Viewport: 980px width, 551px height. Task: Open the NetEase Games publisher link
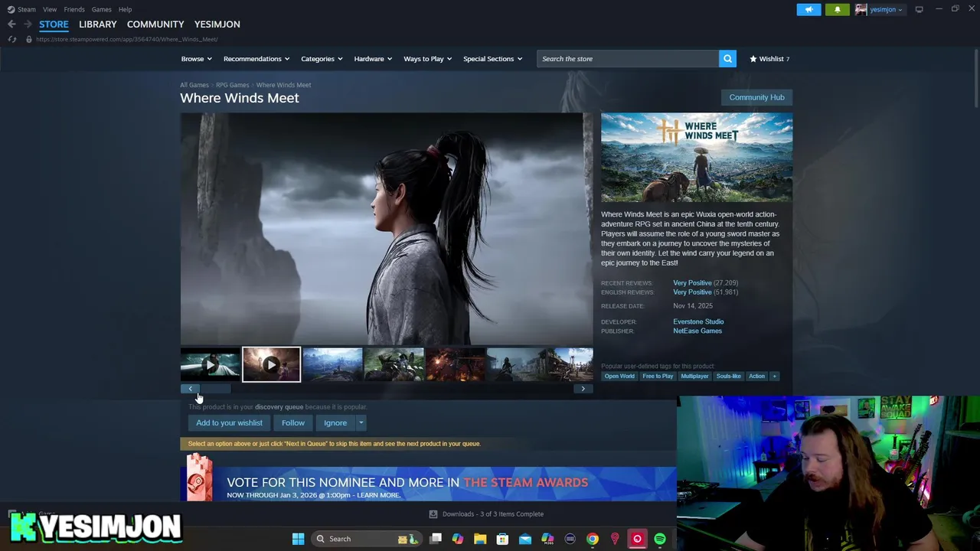click(x=697, y=331)
